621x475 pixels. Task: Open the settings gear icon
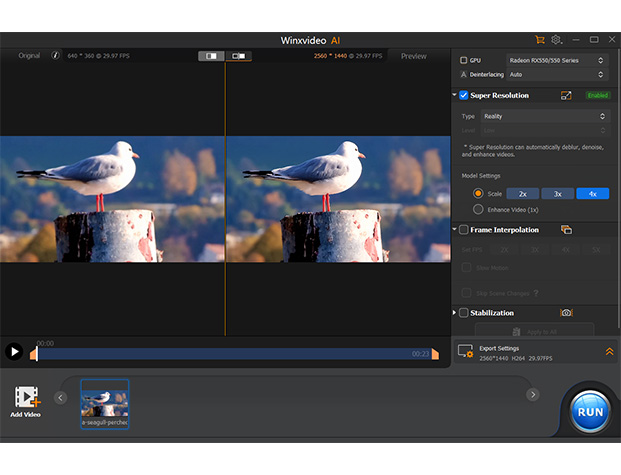click(x=556, y=40)
